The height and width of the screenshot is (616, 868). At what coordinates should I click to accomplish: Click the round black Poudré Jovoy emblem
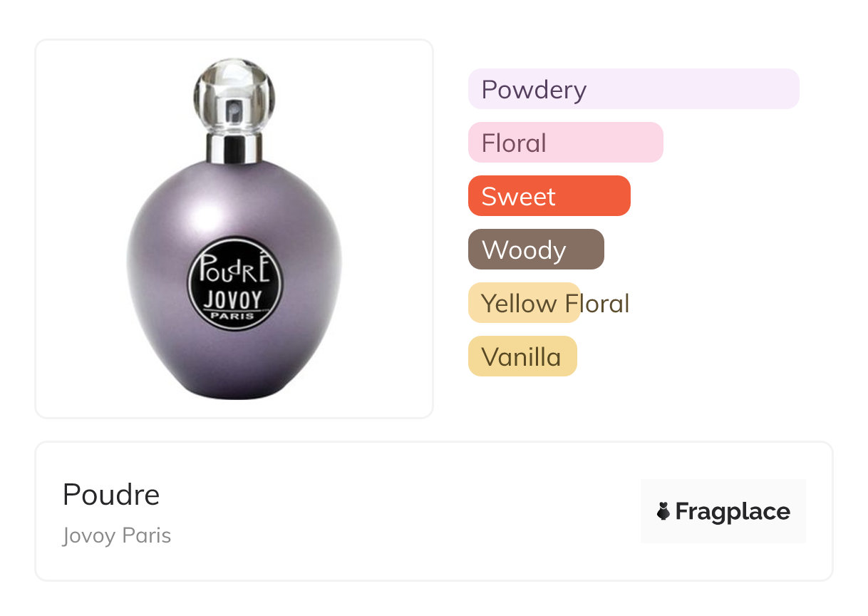pos(235,283)
